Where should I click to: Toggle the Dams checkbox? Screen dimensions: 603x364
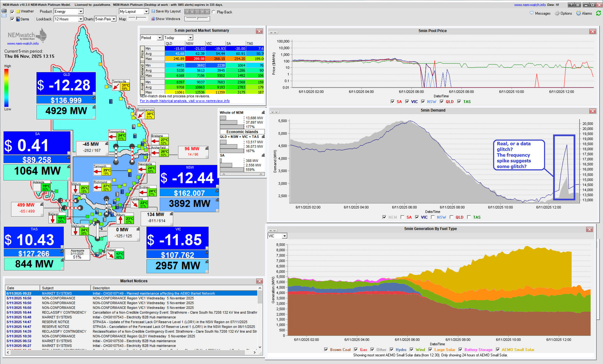pos(12,19)
